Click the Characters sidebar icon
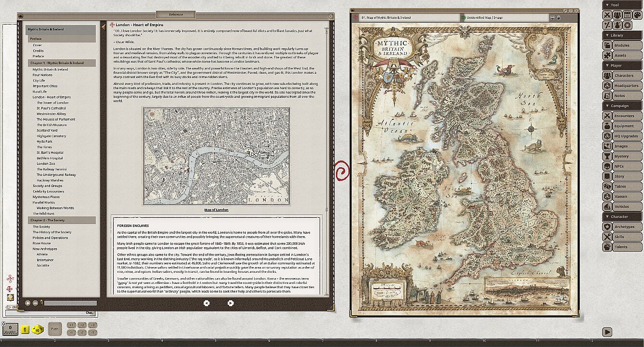644x347 pixels. pyautogui.click(x=607, y=75)
